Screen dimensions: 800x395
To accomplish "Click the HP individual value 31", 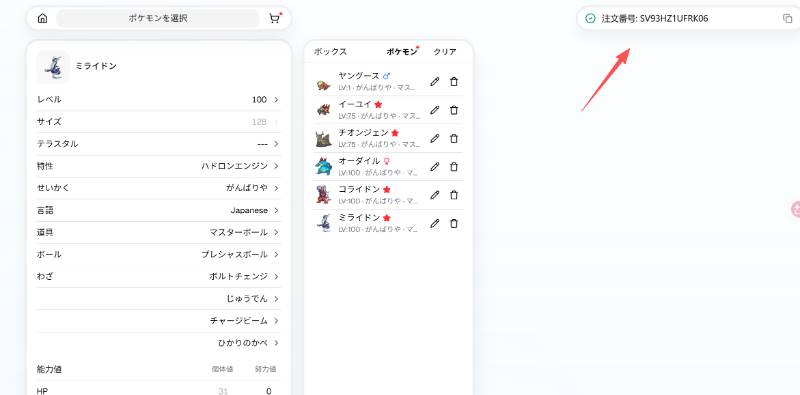I will click(x=223, y=391).
